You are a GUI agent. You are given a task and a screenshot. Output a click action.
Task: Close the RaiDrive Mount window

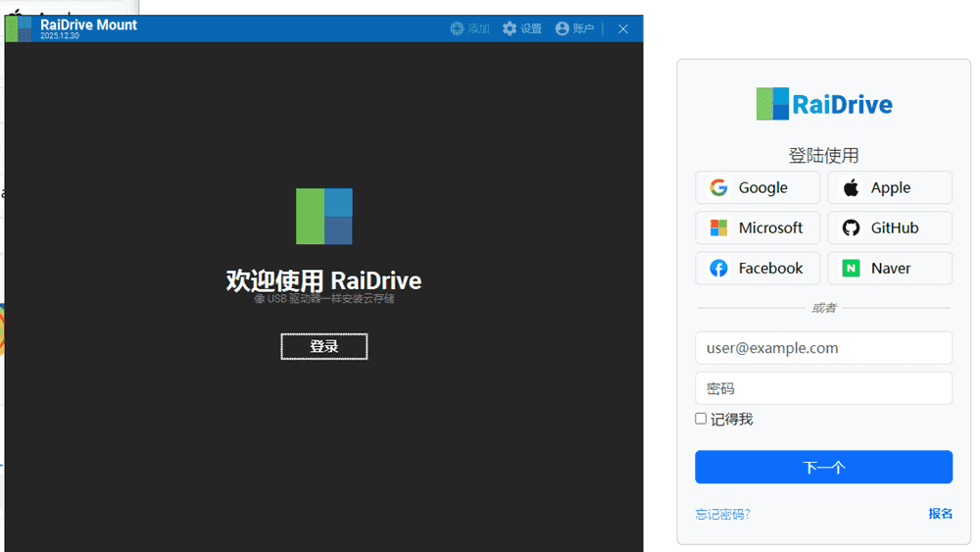(x=623, y=28)
